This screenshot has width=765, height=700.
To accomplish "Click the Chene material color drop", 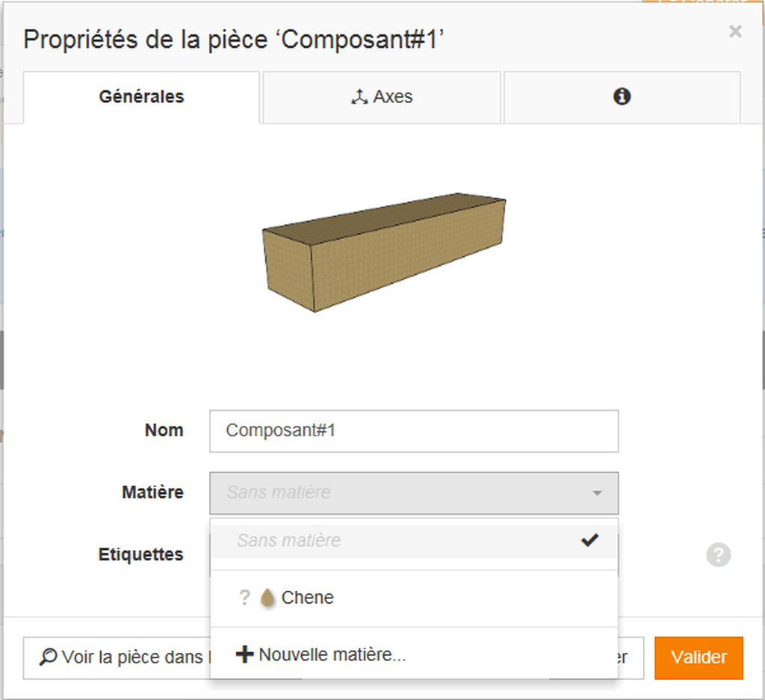I will [x=267, y=598].
